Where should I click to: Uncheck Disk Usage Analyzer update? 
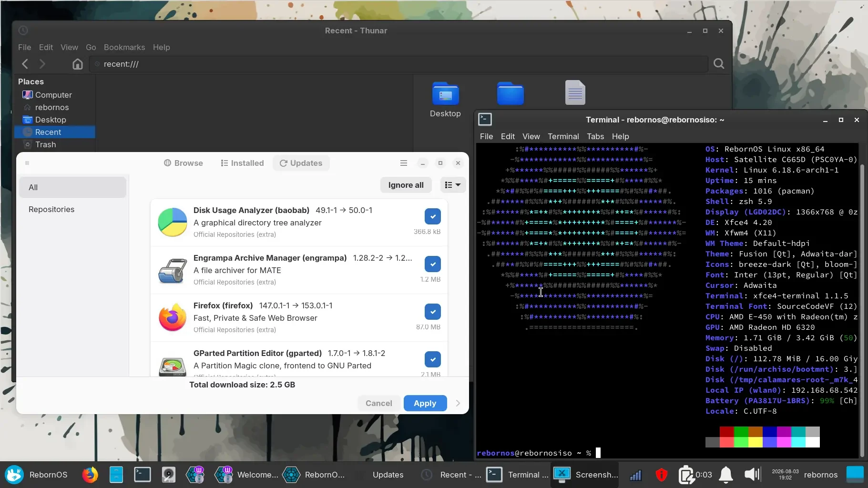coord(432,216)
